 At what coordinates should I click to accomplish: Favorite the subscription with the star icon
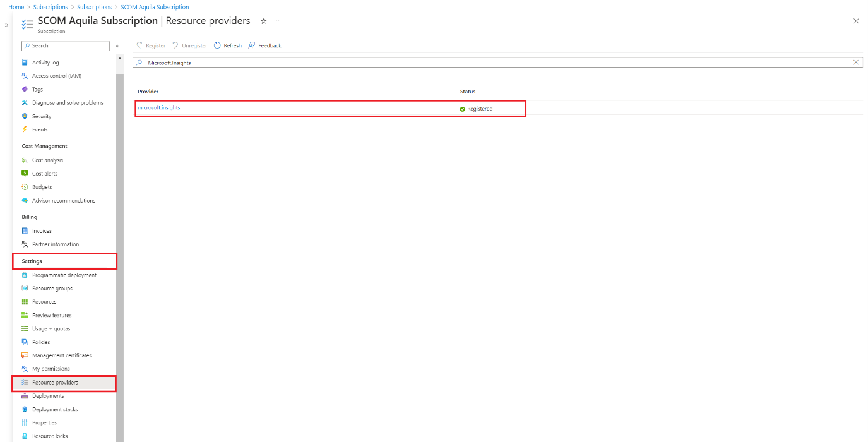[x=263, y=21]
